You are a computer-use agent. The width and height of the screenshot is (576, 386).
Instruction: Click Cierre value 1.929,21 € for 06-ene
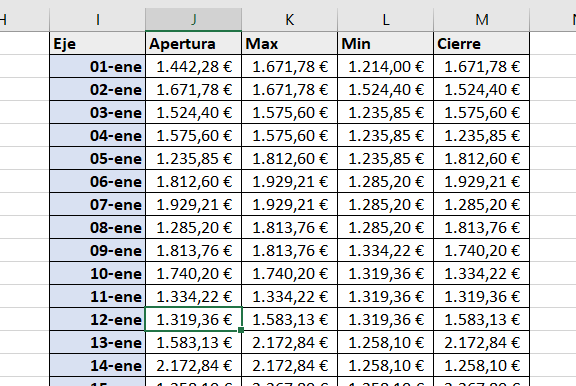482,181
